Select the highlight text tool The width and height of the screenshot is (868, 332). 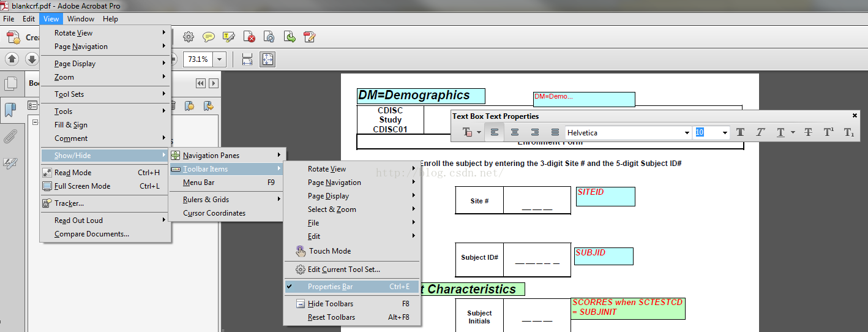tap(229, 37)
